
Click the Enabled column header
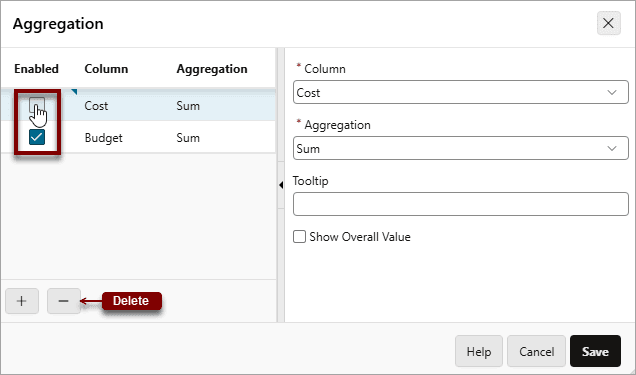37,69
